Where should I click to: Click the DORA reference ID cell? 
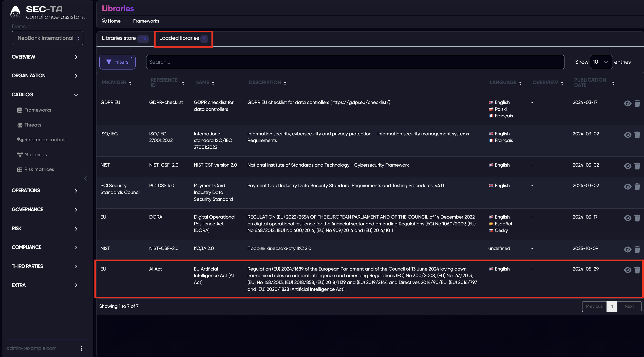pyautogui.click(x=156, y=217)
